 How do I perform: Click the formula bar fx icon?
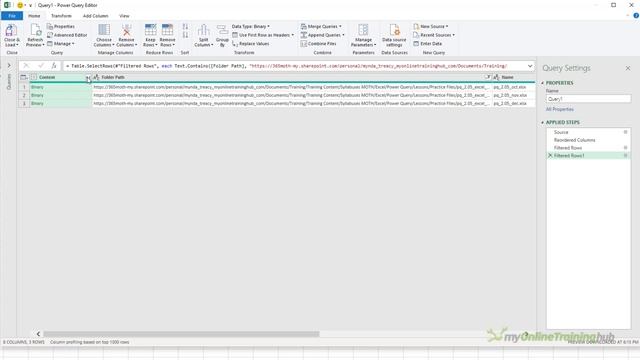(x=54, y=66)
